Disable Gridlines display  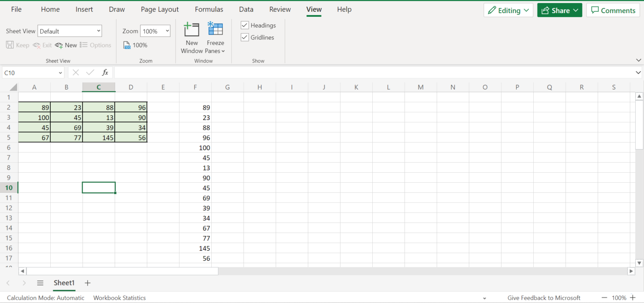coord(244,37)
